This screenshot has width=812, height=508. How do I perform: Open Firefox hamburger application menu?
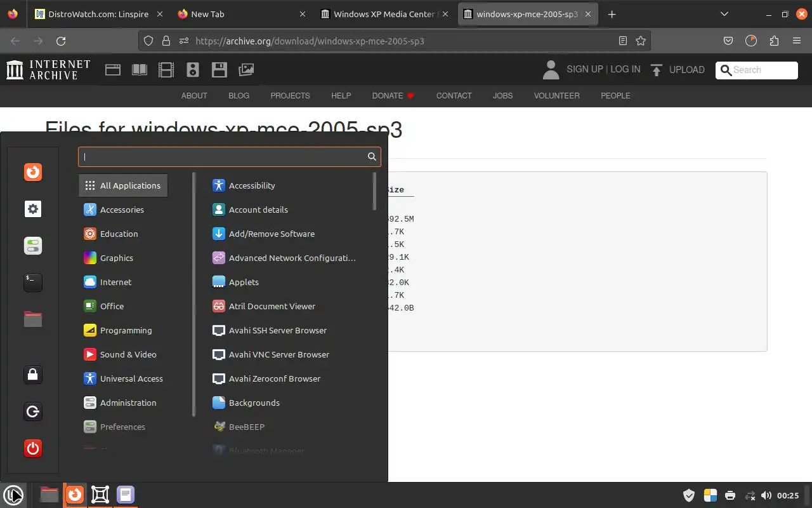click(797, 41)
